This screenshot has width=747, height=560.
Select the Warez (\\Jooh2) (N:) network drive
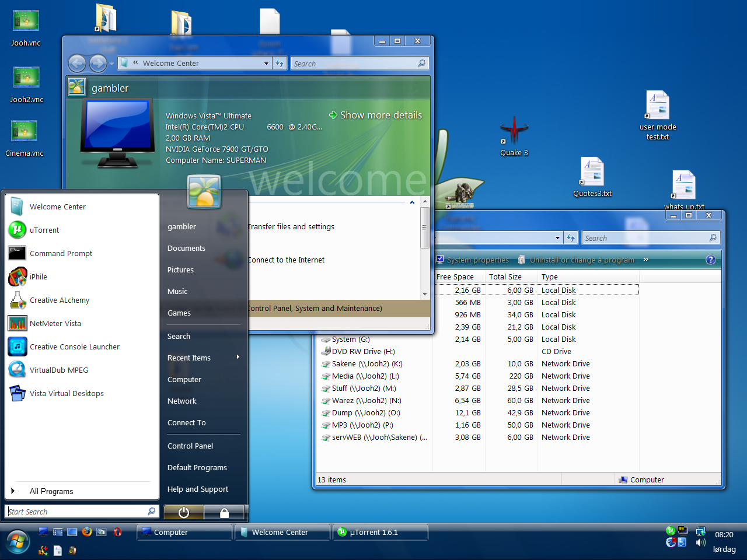pos(362,400)
